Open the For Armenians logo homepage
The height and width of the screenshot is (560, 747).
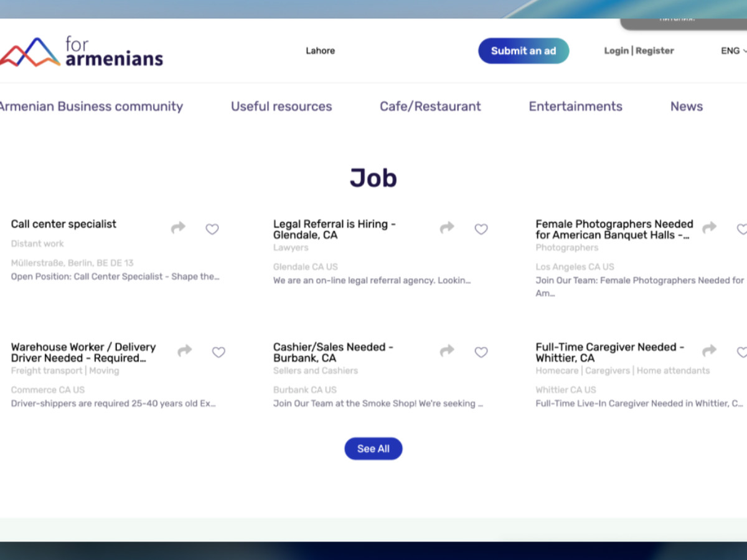(82, 52)
